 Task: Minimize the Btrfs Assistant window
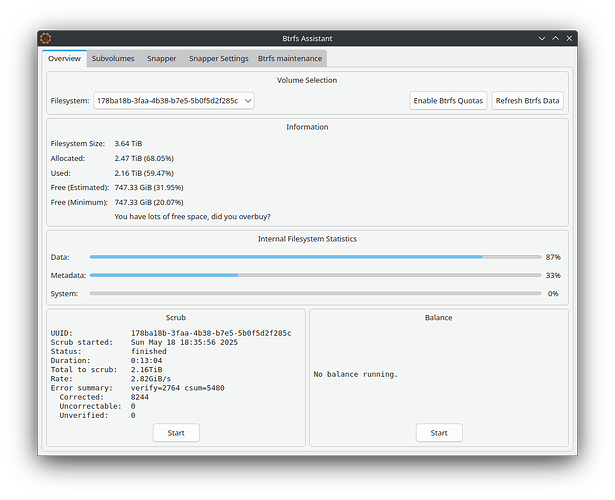point(542,38)
